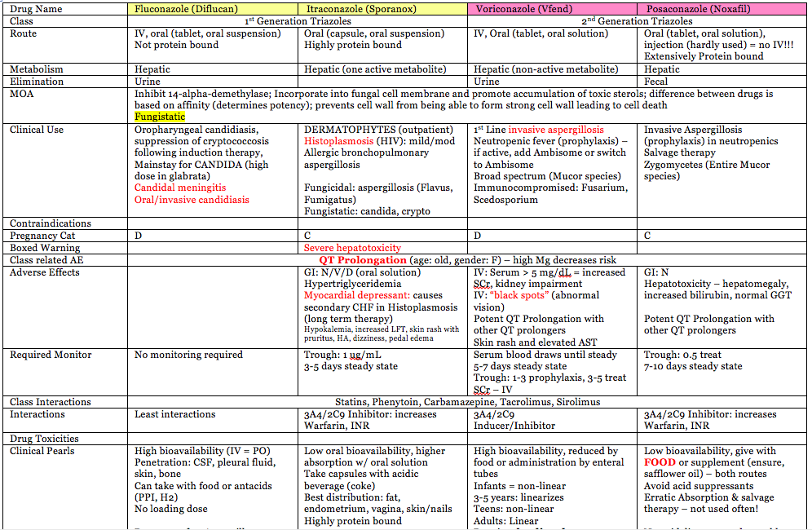Click the red QT Prolongation text

363,260
